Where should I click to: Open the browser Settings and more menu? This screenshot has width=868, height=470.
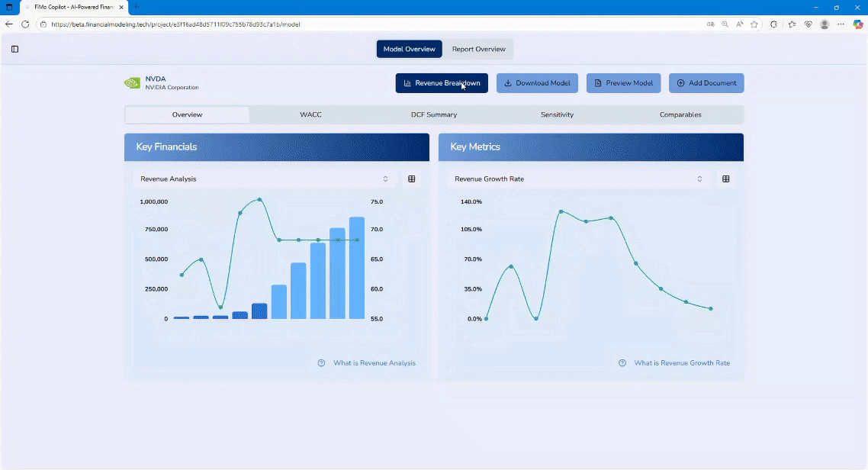pyautogui.click(x=841, y=24)
